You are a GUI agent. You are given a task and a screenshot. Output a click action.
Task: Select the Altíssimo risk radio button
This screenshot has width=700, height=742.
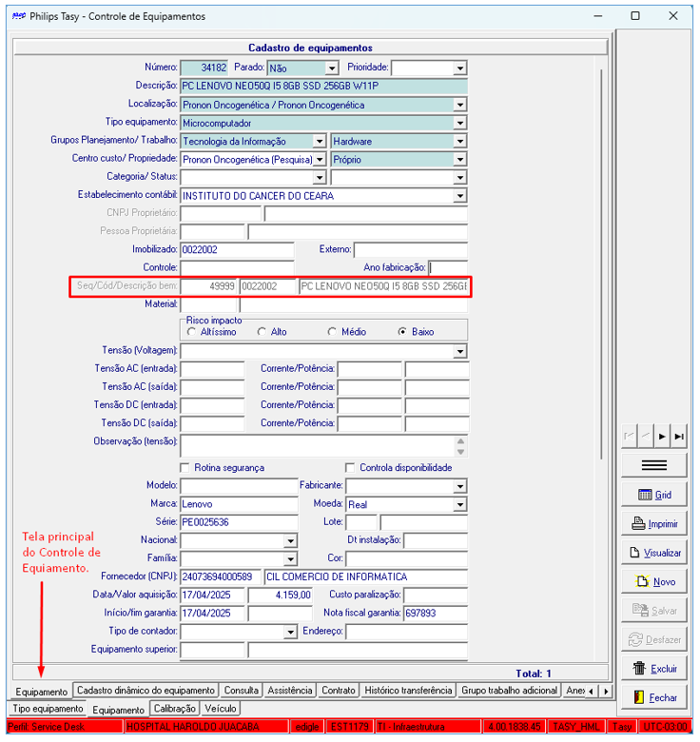(191, 332)
